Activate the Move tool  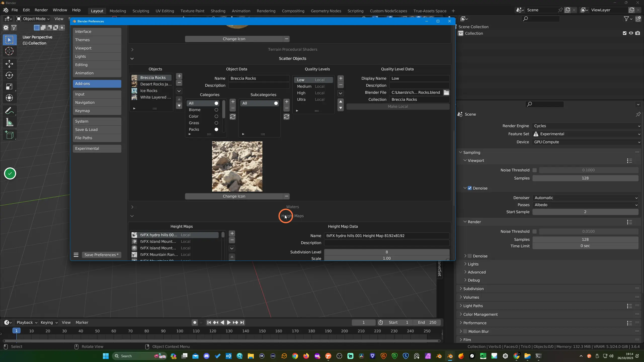tap(9, 64)
